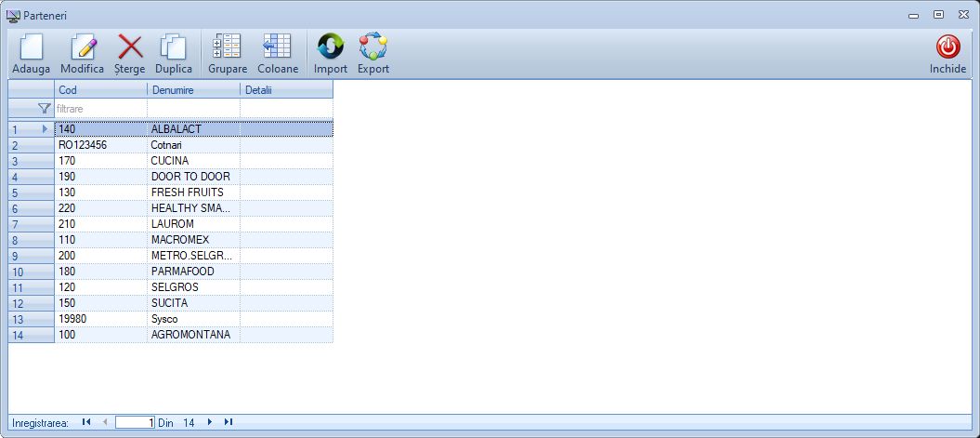Image resolution: width=980 pixels, height=438 pixels.
Task: Select the CUCINA row
Action: (194, 161)
